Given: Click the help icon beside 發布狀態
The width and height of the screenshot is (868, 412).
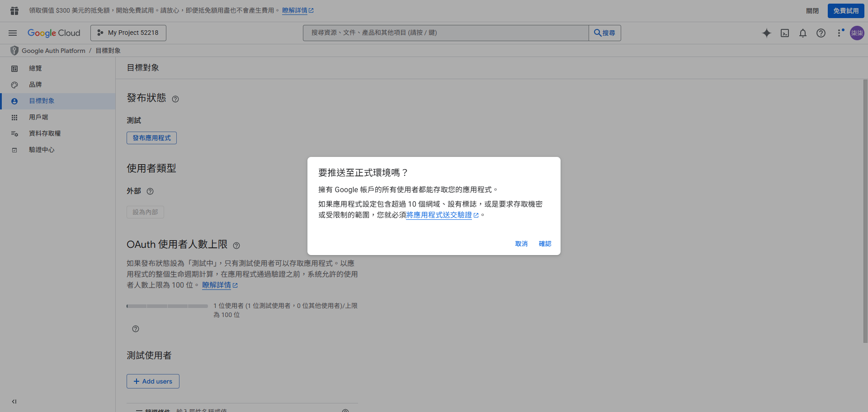Looking at the screenshot, I should [x=175, y=99].
